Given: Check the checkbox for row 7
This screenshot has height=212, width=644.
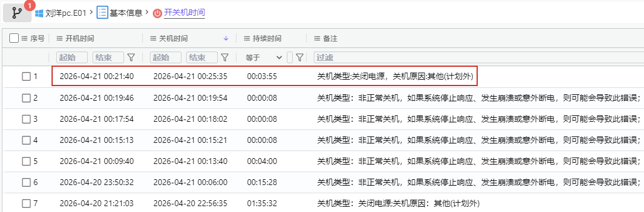Looking at the screenshot, I should coord(26,203).
